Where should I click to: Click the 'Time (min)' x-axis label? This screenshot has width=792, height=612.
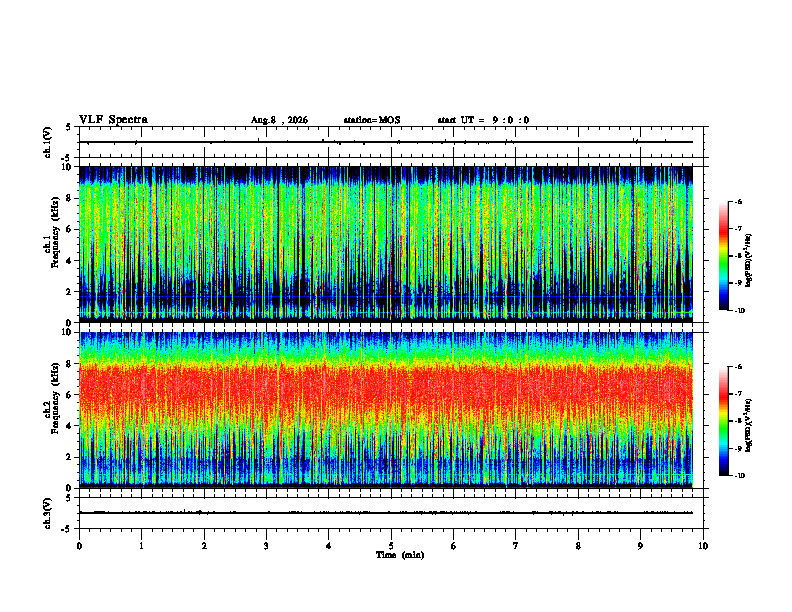coord(400,555)
